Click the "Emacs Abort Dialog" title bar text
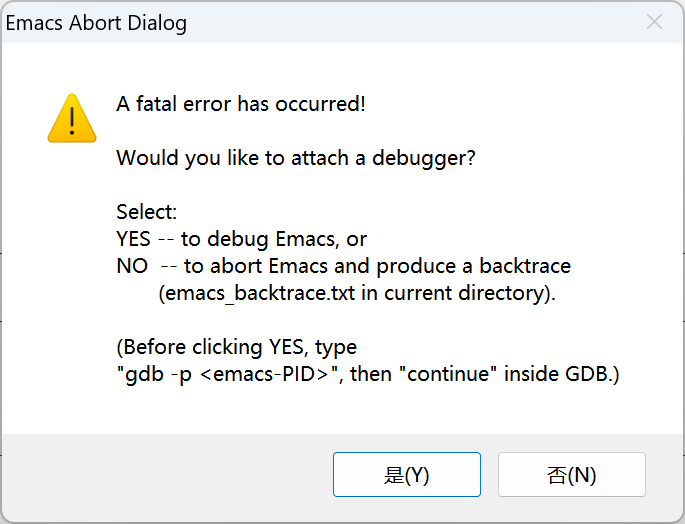Viewport: 685px width, 524px height. point(96,23)
